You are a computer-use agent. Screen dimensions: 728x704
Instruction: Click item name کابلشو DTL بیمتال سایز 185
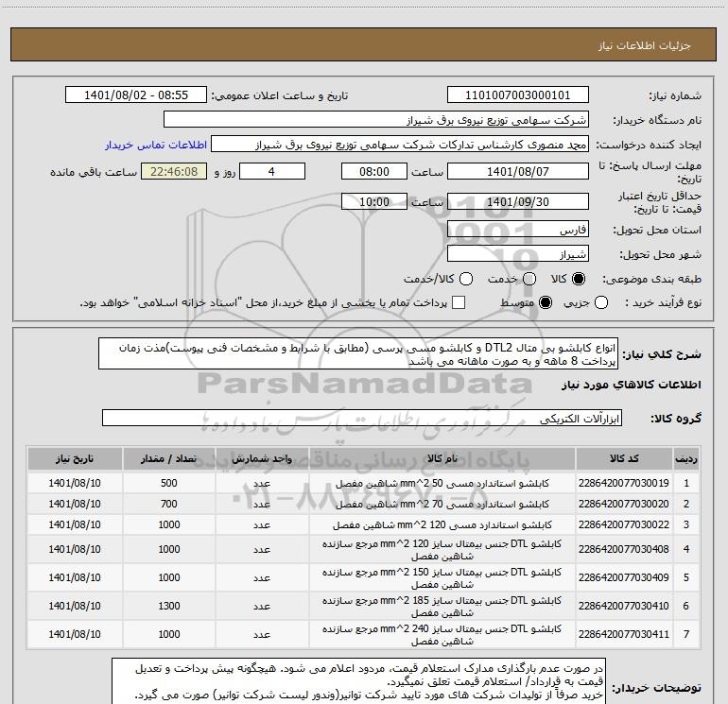[x=442, y=606]
